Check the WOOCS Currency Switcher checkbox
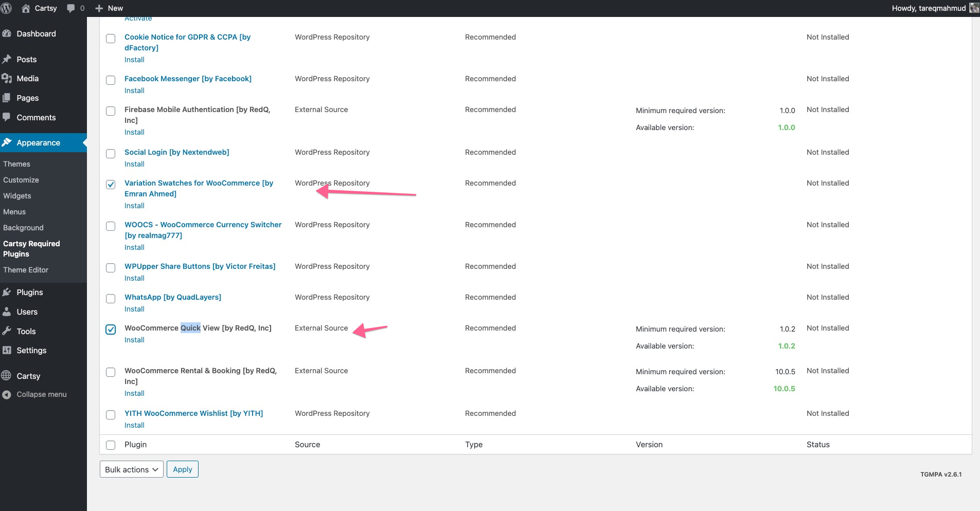This screenshot has width=980, height=511. click(x=111, y=226)
